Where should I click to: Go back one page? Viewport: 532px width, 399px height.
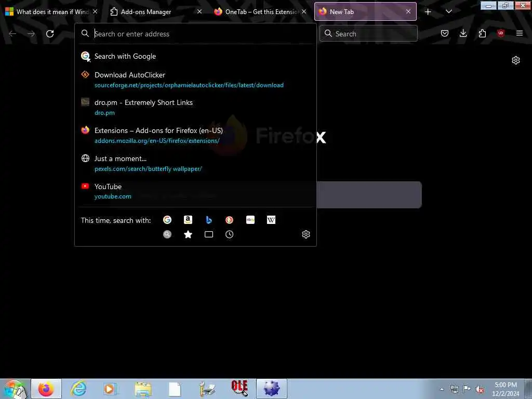click(12, 34)
